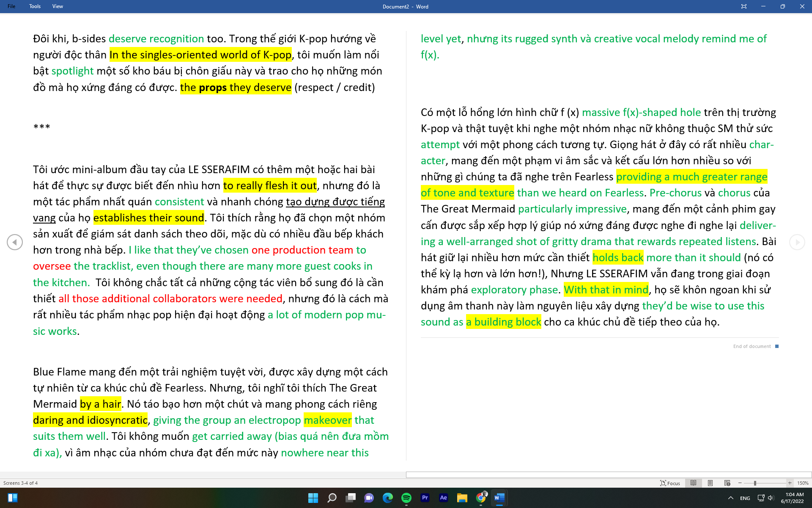Open Spotify from the taskbar

(406, 498)
